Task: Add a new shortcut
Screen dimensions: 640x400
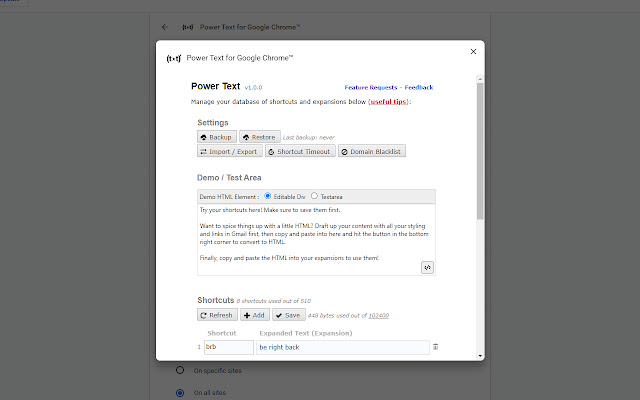Action: (255, 315)
